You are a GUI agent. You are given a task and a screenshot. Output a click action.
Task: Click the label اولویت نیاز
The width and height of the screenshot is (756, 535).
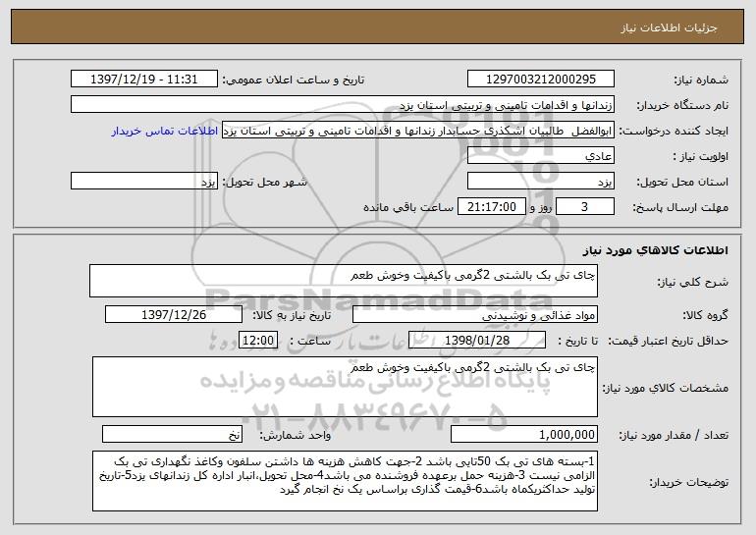point(701,157)
